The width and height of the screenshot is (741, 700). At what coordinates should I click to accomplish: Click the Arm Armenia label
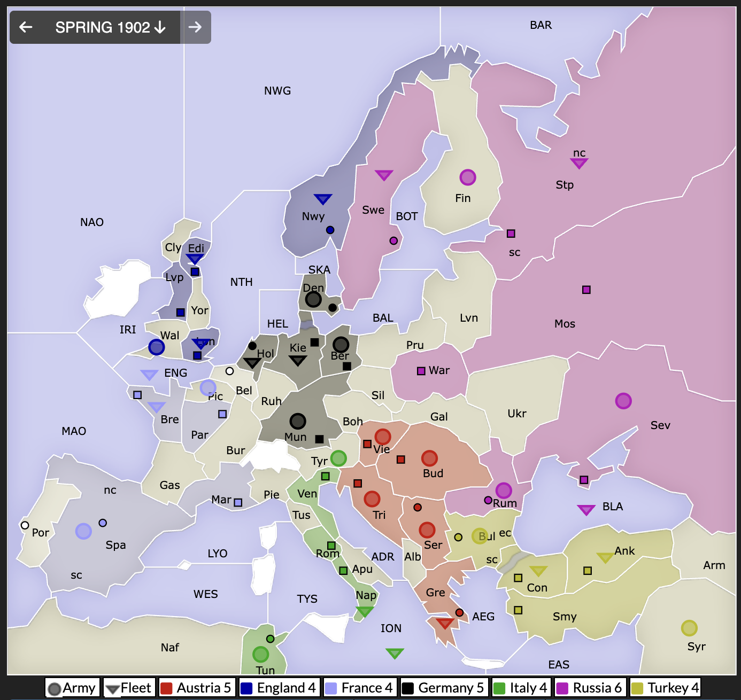(x=714, y=565)
